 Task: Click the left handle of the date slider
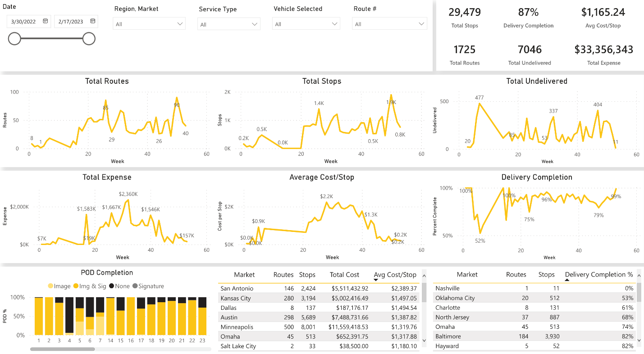(14, 39)
